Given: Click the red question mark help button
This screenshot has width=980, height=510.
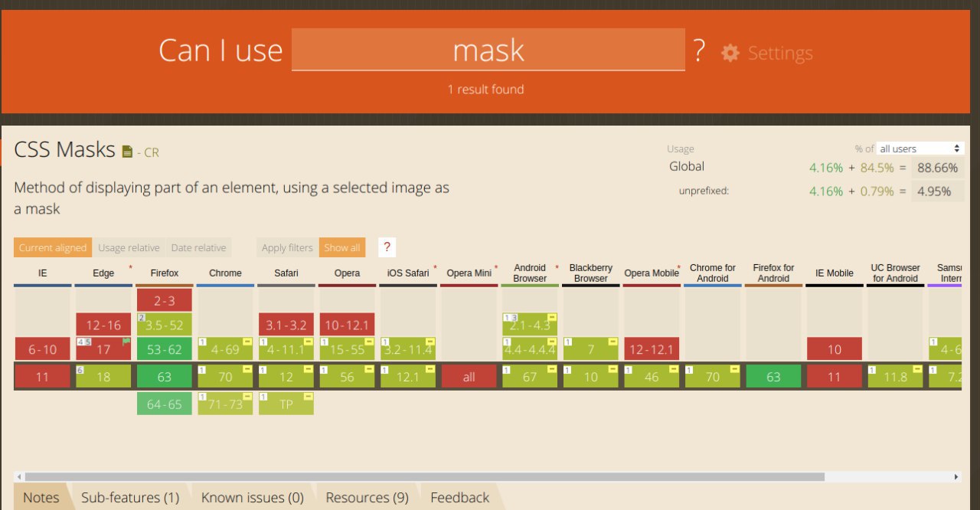Looking at the screenshot, I should coord(387,247).
